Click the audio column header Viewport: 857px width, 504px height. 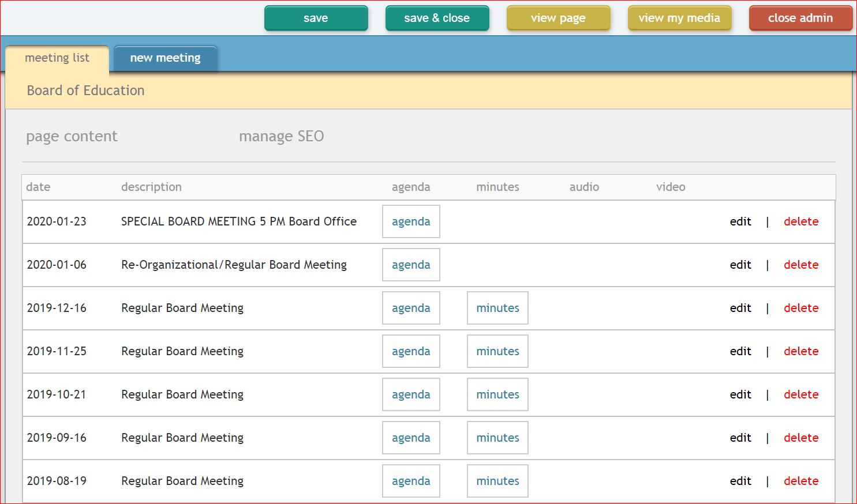pos(584,187)
